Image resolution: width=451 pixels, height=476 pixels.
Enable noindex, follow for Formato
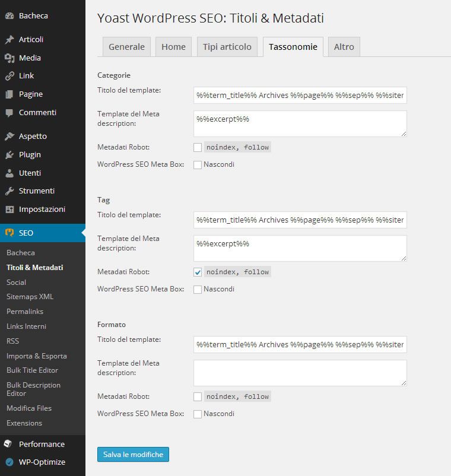coord(198,396)
